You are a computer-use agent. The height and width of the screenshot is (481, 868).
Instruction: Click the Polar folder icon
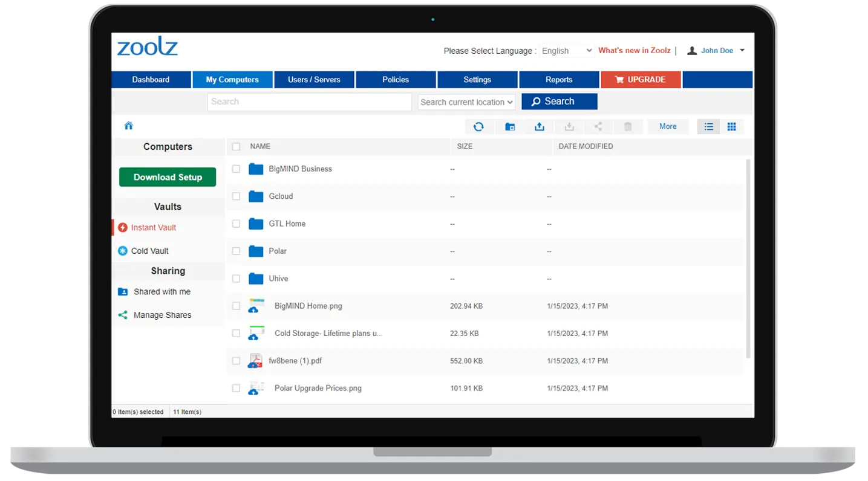click(256, 251)
